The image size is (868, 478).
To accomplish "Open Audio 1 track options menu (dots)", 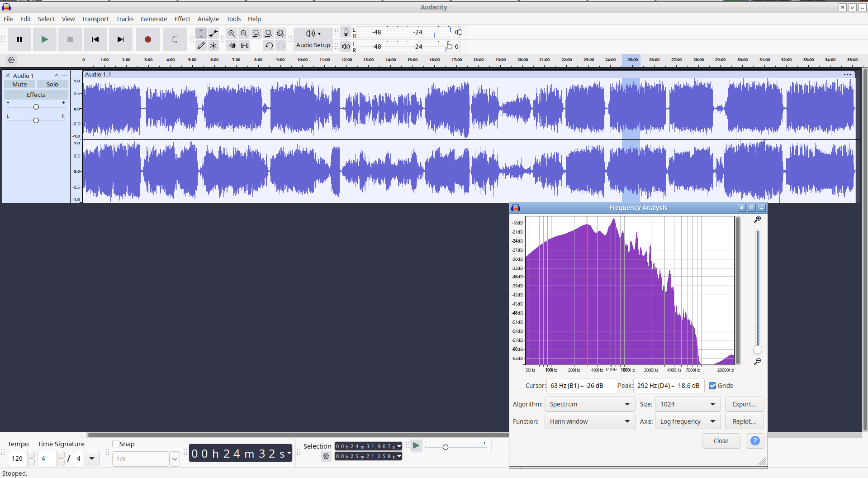I will (65, 75).
